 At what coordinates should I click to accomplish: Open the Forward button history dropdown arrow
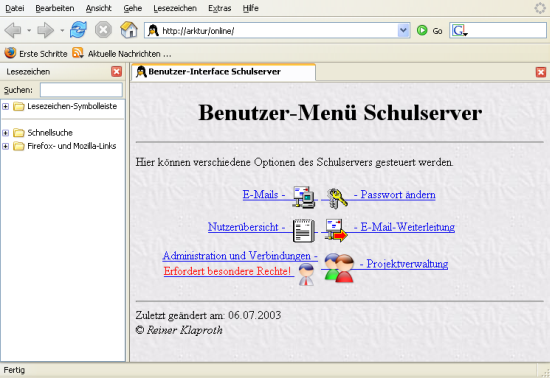click(62, 31)
